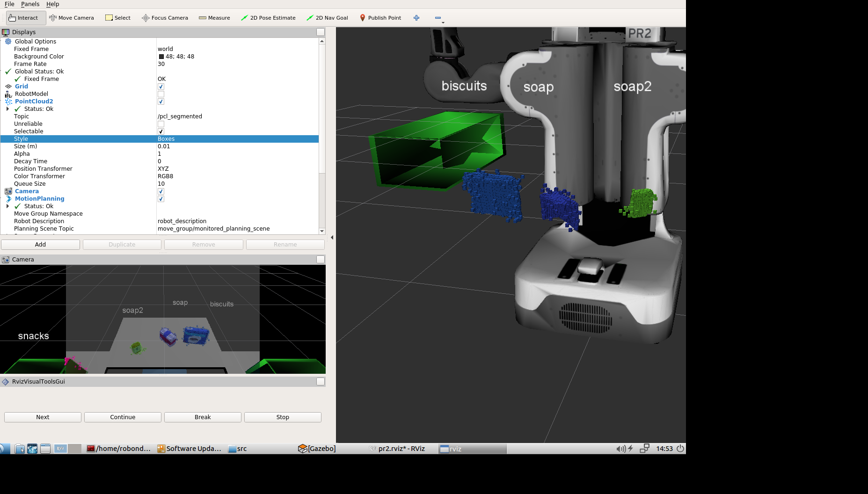This screenshot has height=494, width=868.
Task: Click the Displays panel scroll-up arrow
Action: 322,41
